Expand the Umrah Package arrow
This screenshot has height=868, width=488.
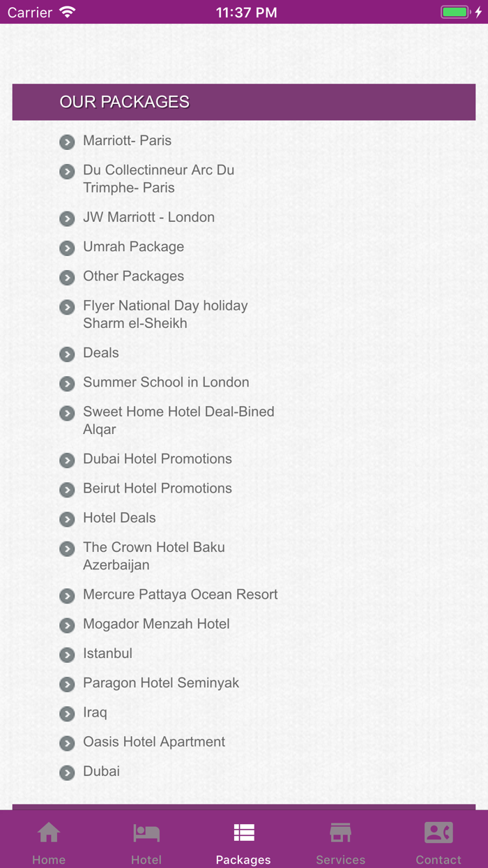pyautogui.click(x=67, y=248)
